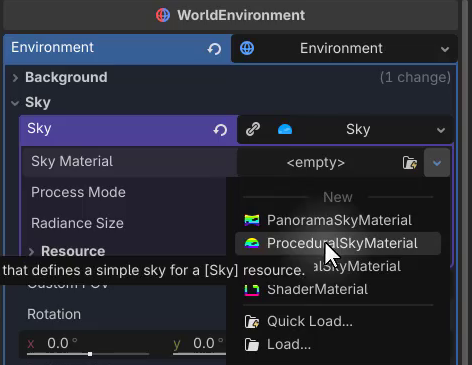Click the Rotation x slider handle

point(90,354)
